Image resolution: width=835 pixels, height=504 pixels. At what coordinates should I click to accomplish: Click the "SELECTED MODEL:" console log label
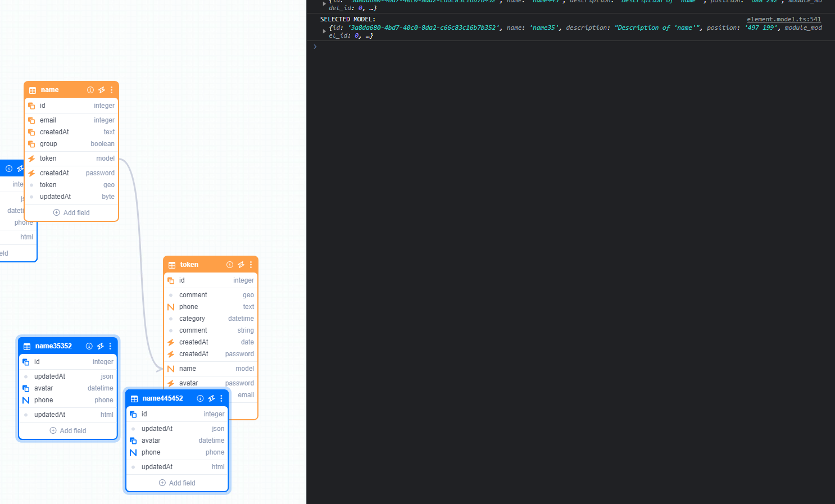coord(348,19)
